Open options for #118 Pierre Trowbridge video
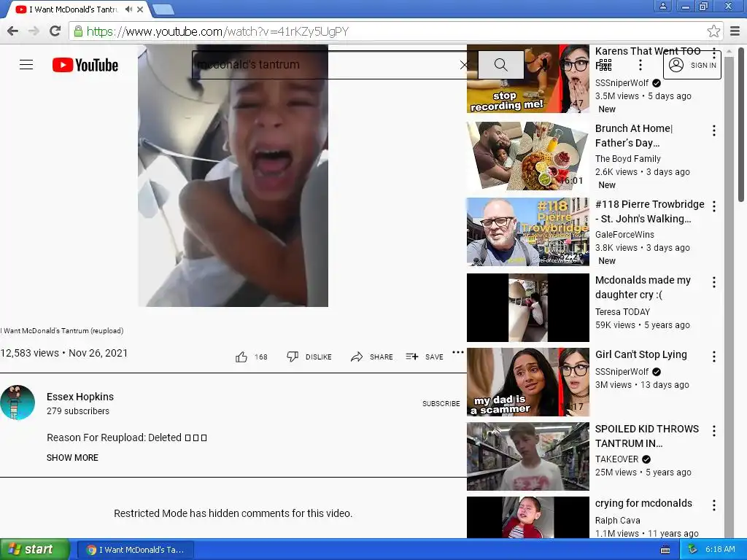The image size is (747, 560). point(713,206)
